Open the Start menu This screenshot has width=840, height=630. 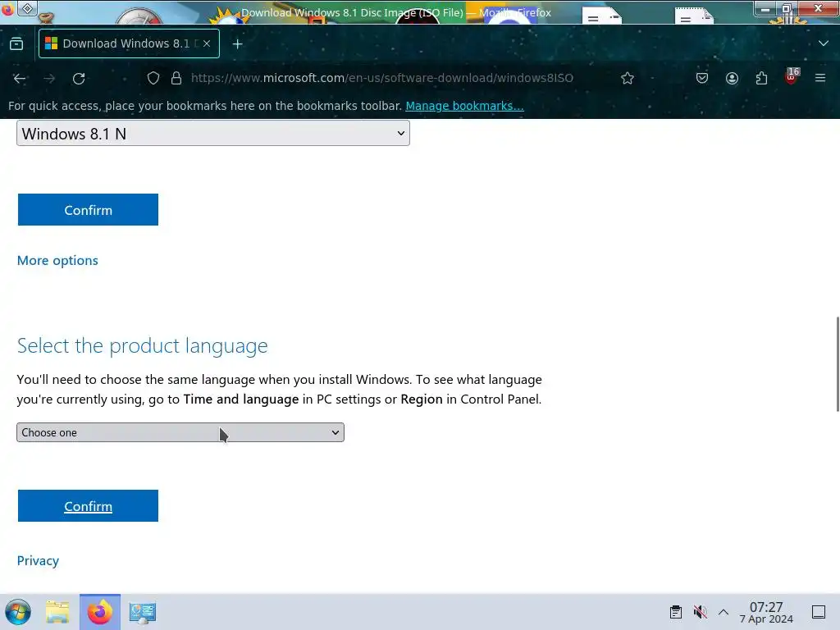pos(18,612)
